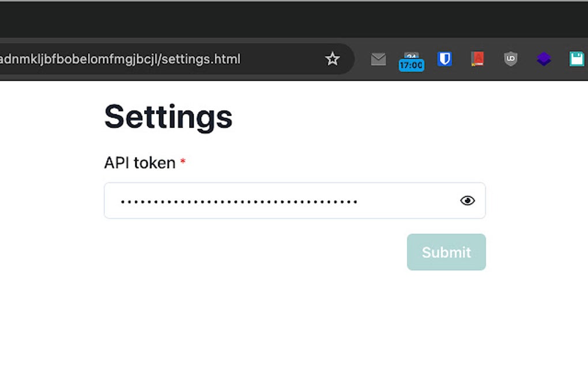This screenshot has height=368, width=588.
Task: Click the red required asterisk
Action: (183, 163)
